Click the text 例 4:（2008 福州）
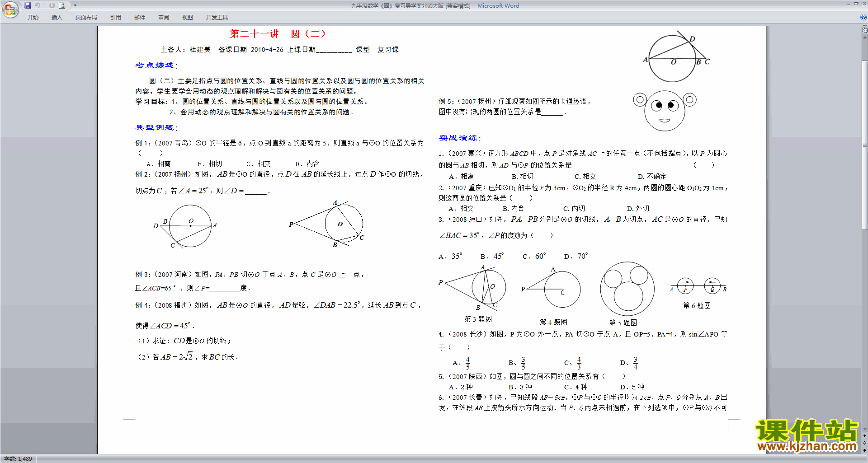This screenshot has height=463, width=868. [164, 305]
